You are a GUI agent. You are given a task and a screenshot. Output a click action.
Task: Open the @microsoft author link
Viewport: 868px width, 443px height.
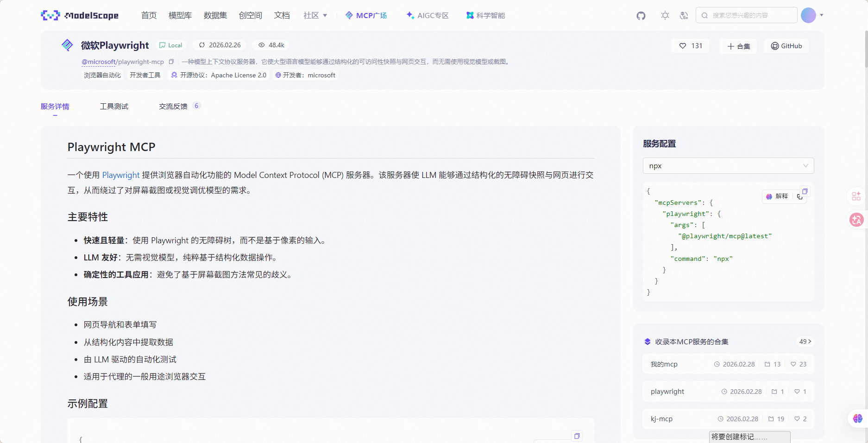point(99,62)
